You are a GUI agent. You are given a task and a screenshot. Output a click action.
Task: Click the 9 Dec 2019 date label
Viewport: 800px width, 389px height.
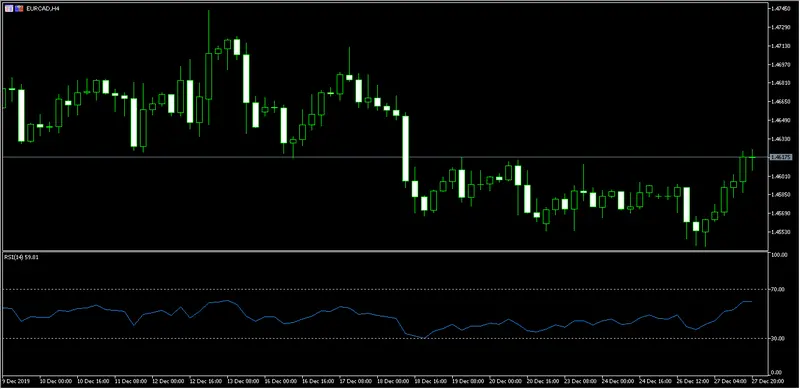pos(16,381)
